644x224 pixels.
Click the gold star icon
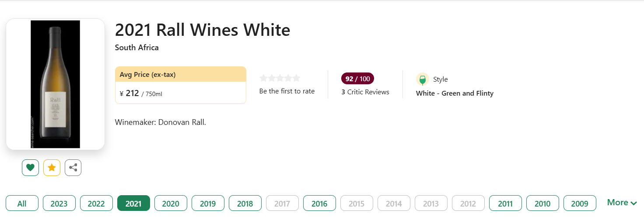52,168
